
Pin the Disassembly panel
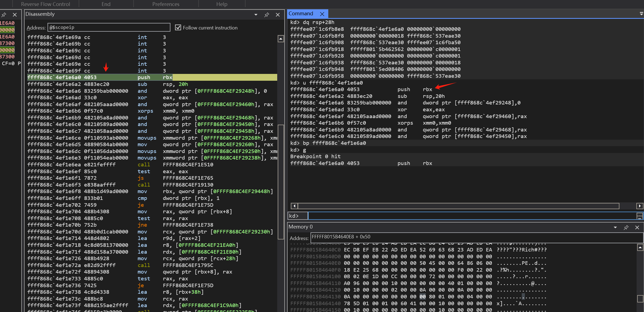tap(267, 15)
